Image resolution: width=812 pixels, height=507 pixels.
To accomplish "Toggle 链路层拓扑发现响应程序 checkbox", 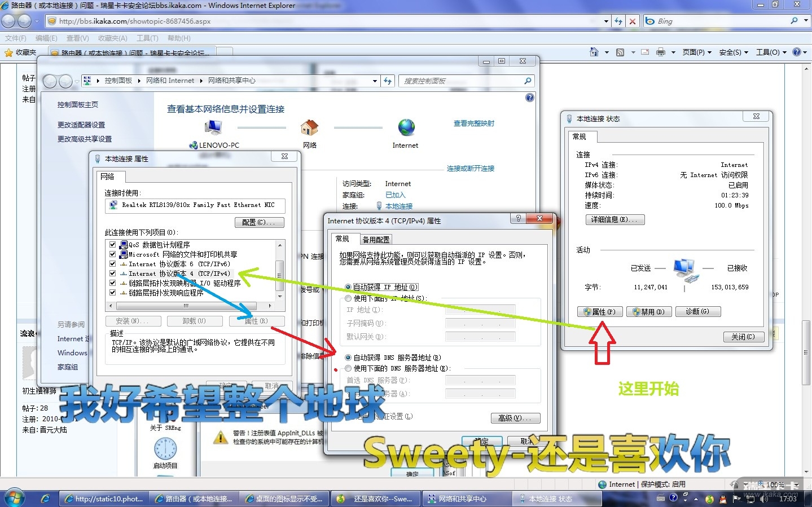I will point(113,293).
